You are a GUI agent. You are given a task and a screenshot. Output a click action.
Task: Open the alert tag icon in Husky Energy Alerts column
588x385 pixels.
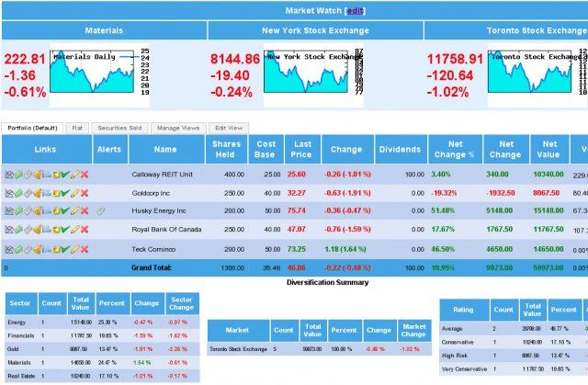pos(100,210)
